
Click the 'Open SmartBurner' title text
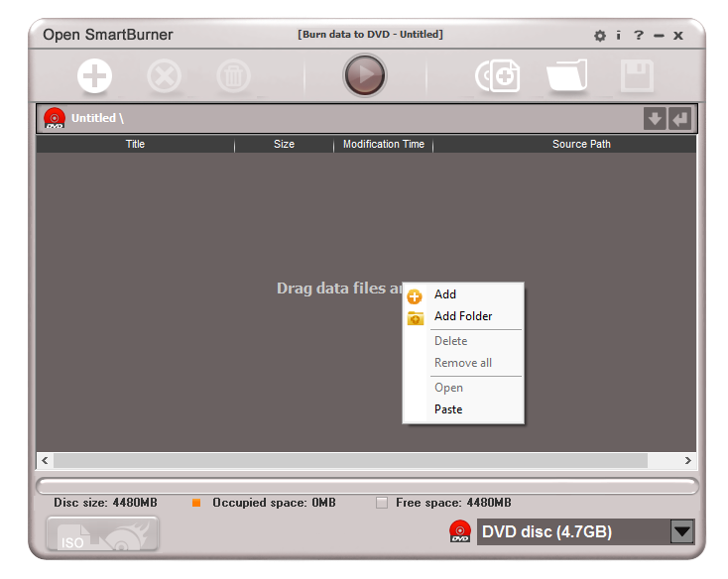(108, 35)
